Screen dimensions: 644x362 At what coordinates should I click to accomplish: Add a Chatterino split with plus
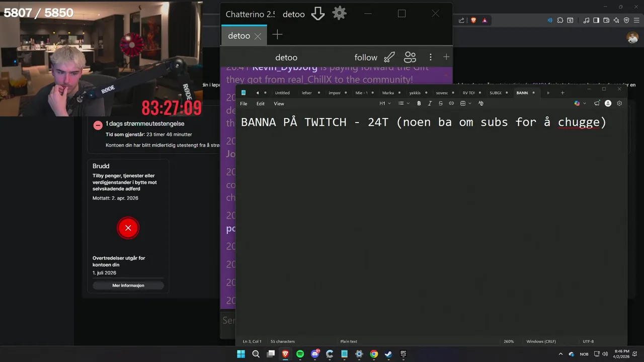(x=446, y=57)
